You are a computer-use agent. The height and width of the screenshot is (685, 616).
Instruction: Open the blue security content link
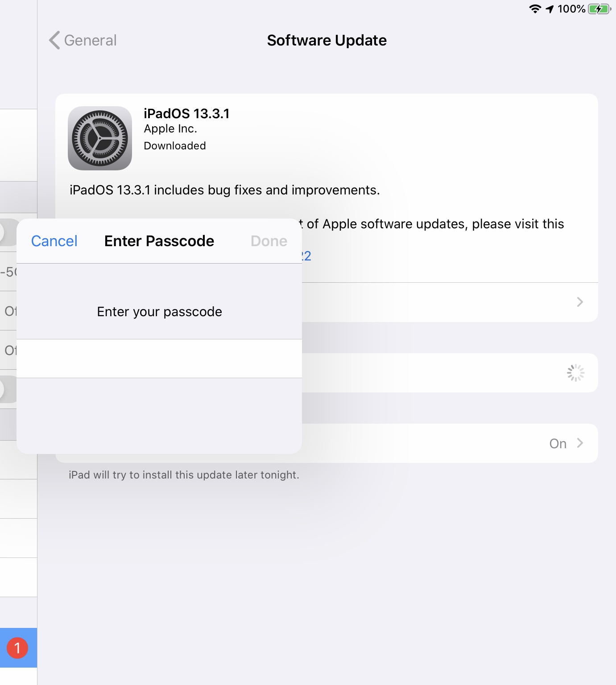(306, 256)
